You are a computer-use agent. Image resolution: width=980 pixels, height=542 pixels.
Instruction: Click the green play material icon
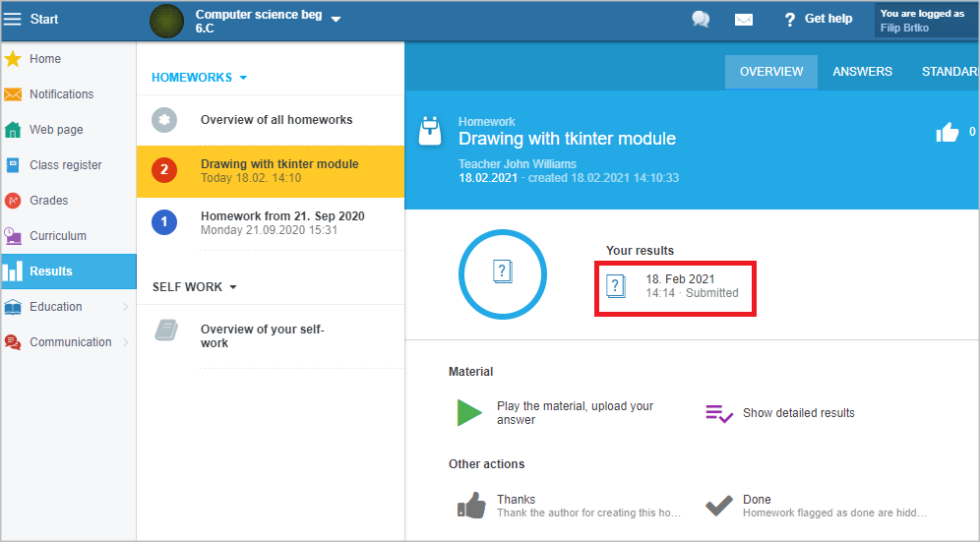[468, 412]
